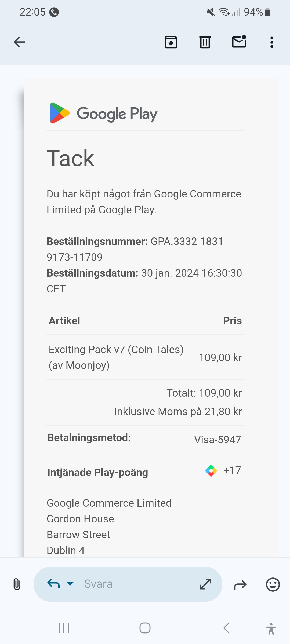Image resolution: width=290 pixels, height=644 pixels.
Task: Tap the order number GPA.3332-1831
Action: (189, 241)
